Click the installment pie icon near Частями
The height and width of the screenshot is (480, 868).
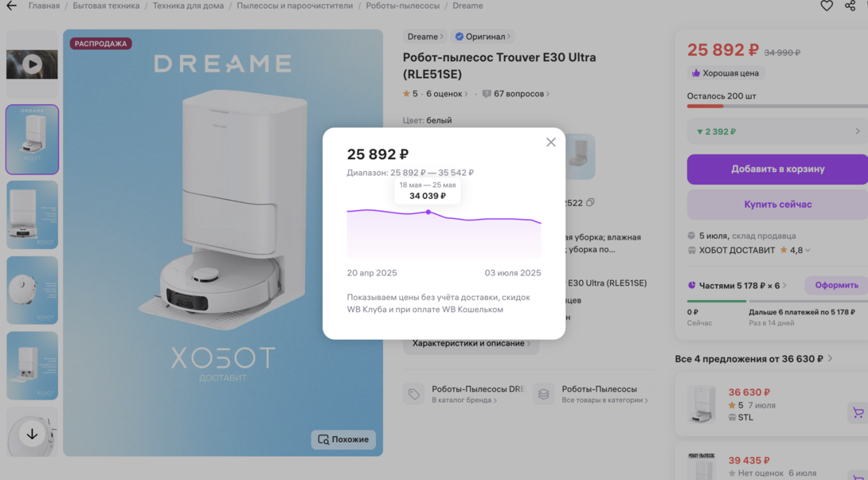[x=691, y=285]
